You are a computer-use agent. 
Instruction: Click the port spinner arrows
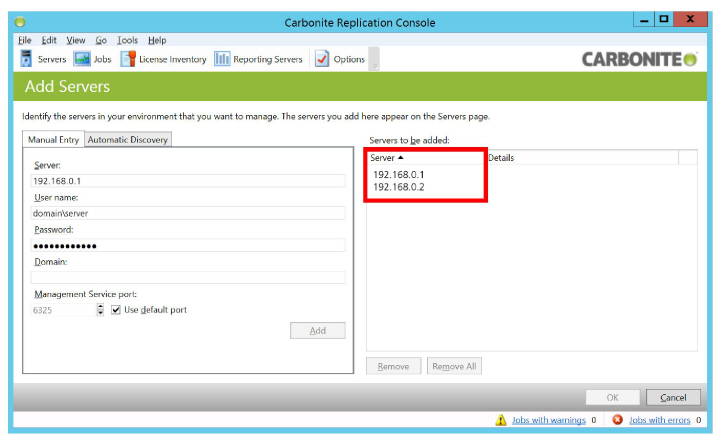[100, 310]
